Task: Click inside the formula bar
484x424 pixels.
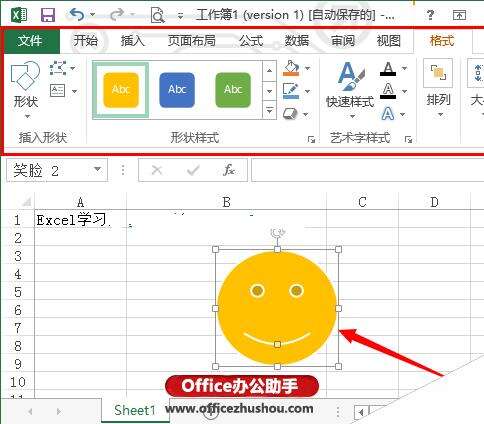Action: coord(367,170)
